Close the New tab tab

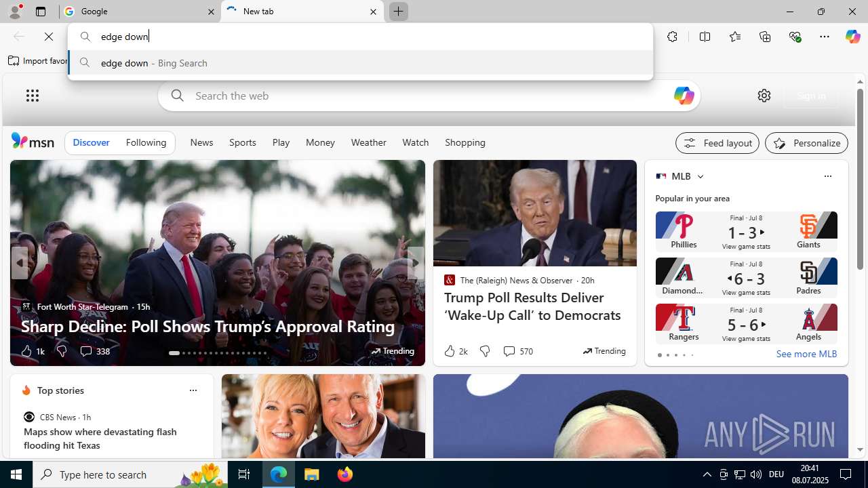click(x=373, y=12)
